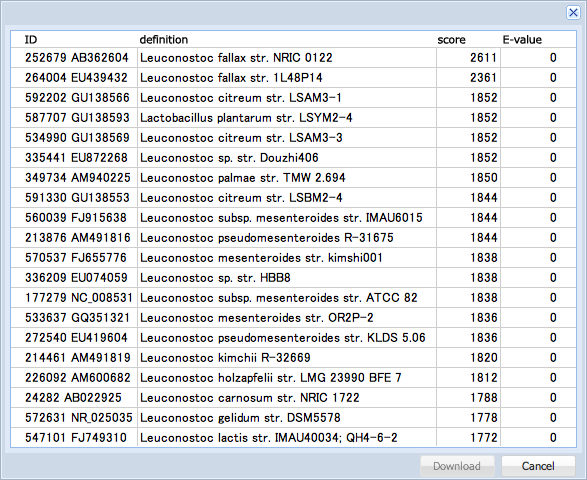Select the row with ID 177279 NC_008531
The height and width of the screenshot is (480, 587).
click(293, 298)
